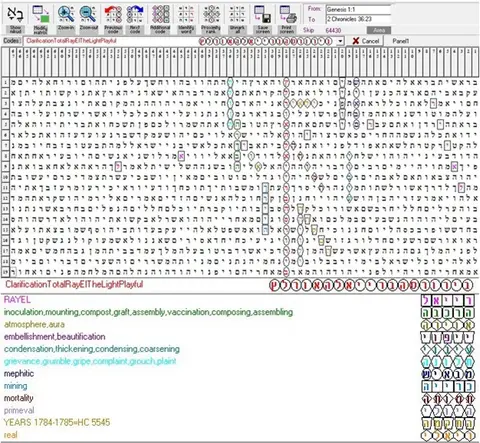Click the Panel1 label

coord(400,41)
